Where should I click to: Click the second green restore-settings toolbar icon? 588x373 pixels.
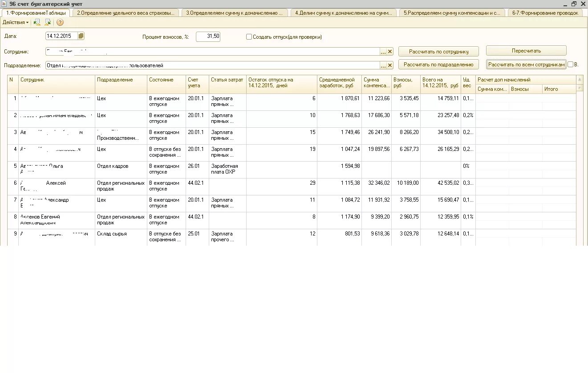point(48,22)
